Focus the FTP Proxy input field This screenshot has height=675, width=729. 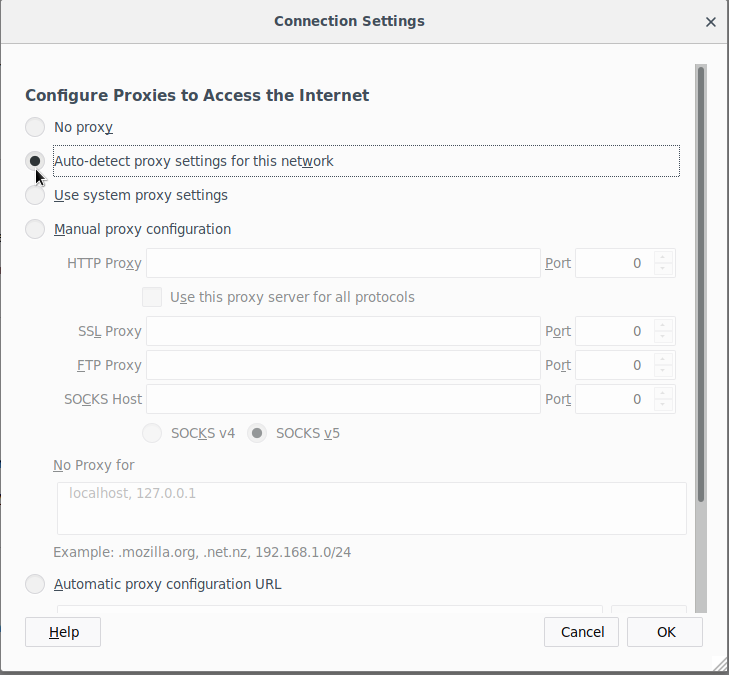click(343, 365)
